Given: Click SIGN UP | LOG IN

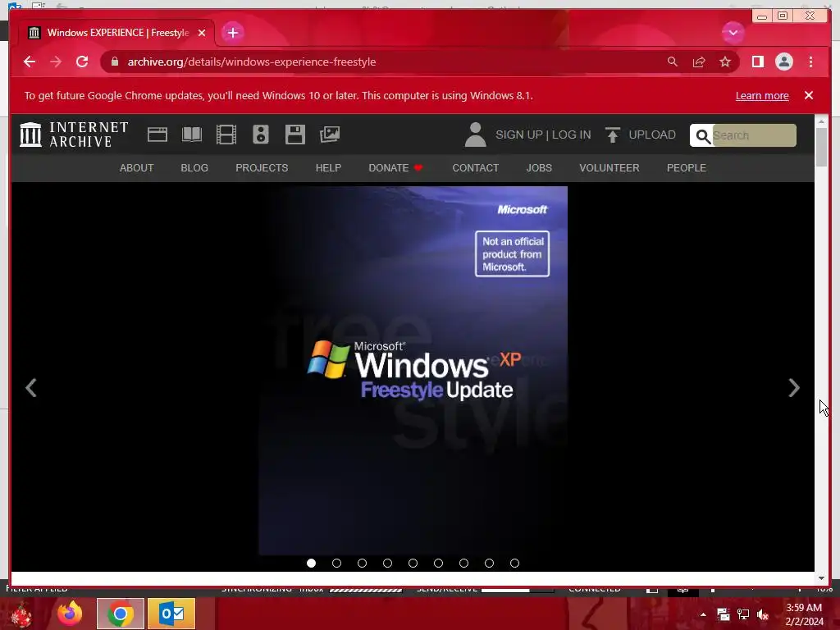Looking at the screenshot, I should (543, 135).
